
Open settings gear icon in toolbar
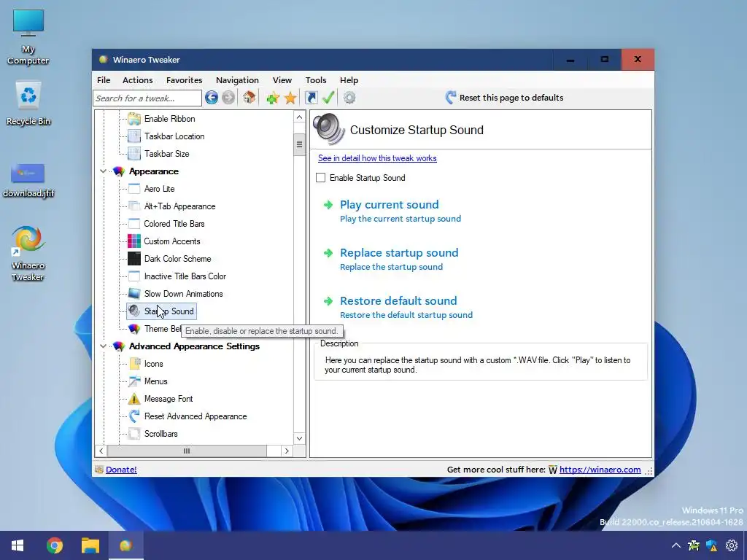pyautogui.click(x=349, y=98)
